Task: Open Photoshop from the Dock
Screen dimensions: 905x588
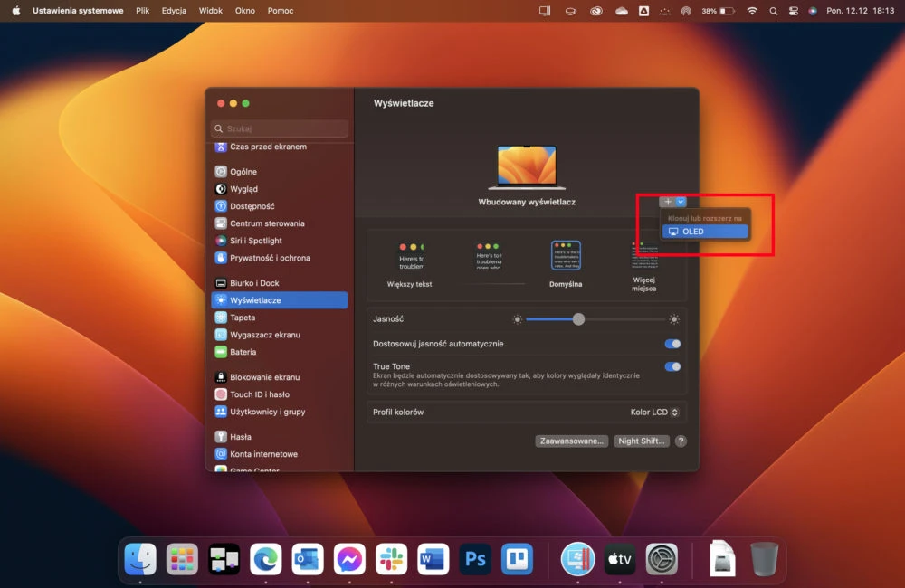Action: pos(475,558)
